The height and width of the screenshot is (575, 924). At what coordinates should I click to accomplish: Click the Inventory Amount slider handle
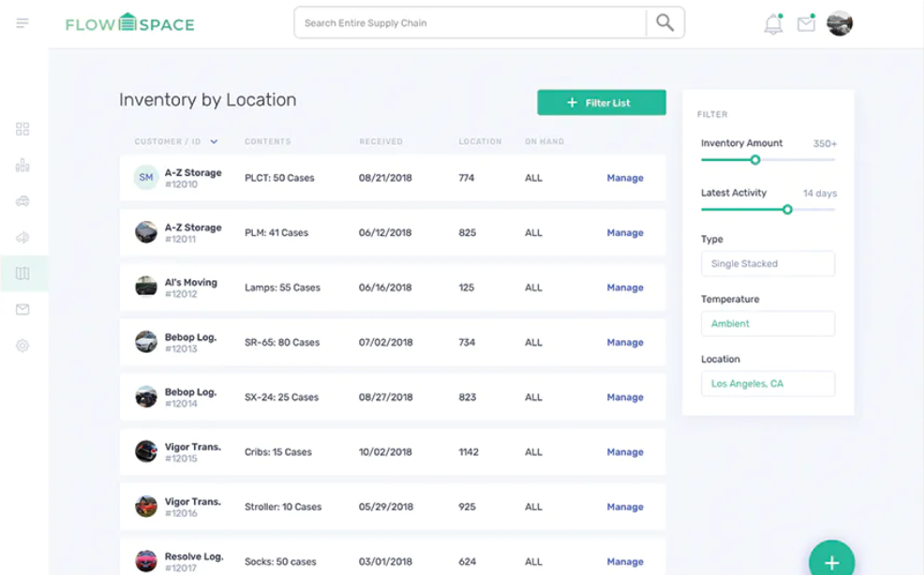(755, 160)
